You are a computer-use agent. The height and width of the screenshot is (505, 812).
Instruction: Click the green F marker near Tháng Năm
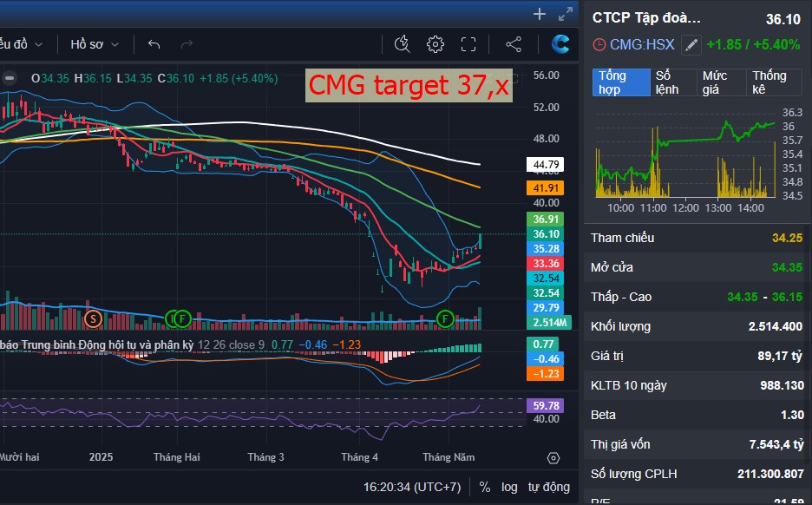(x=445, y=318)
